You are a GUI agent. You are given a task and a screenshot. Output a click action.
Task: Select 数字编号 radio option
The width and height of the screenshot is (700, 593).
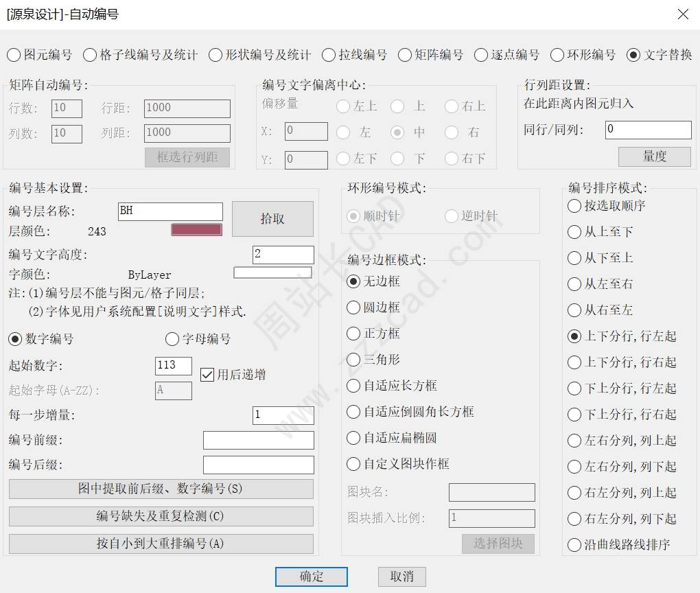point(41,339)
